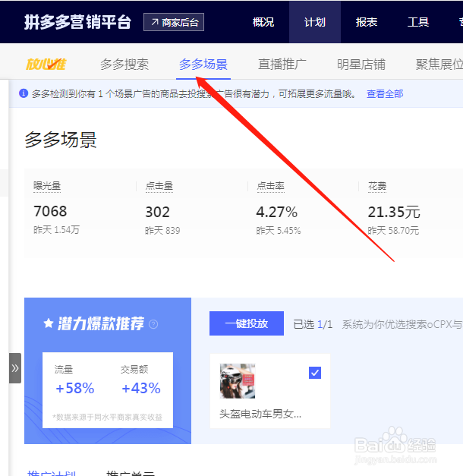This screenshot has width=463, height=476.
Task: Open the 商家后台 merchant backend button
Action: [174, 22]
